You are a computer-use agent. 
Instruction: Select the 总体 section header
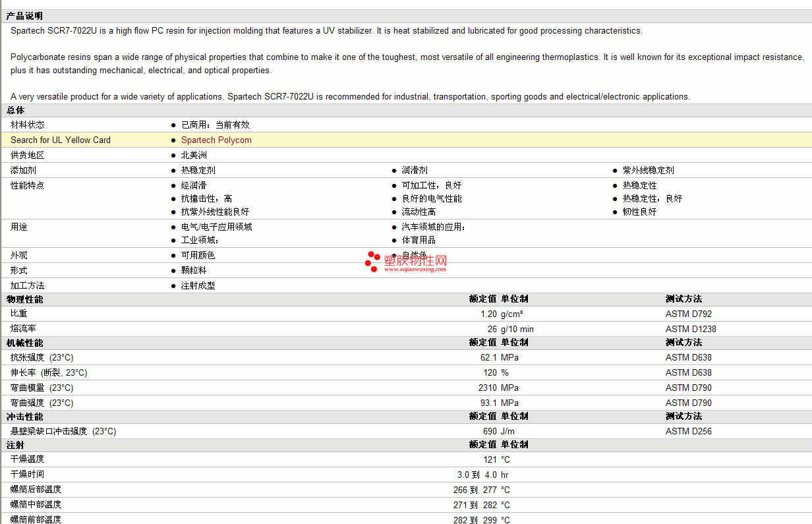tap(16, 111)
